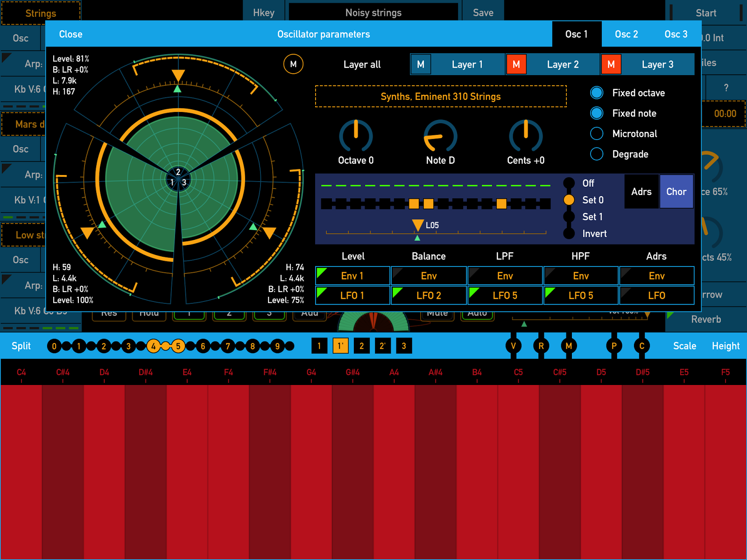Select keyboard zone 1' in the bottom bar
Image resolution: width=747 pixels, height=560 pixels.
click(340, 346)
